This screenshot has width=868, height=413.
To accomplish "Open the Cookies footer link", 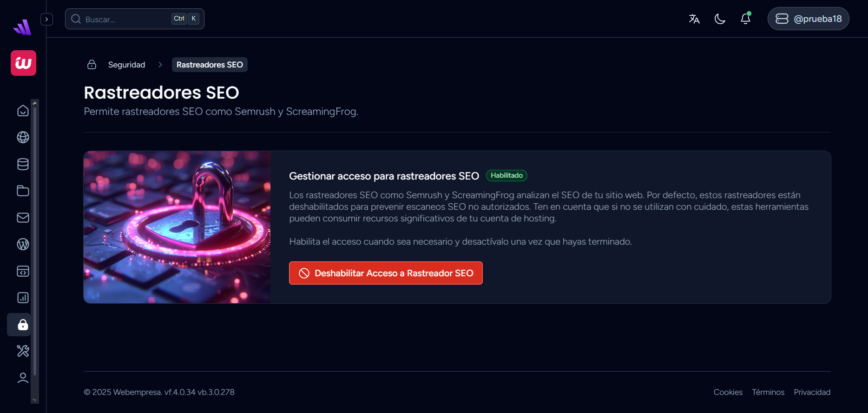I will [728, 392].
